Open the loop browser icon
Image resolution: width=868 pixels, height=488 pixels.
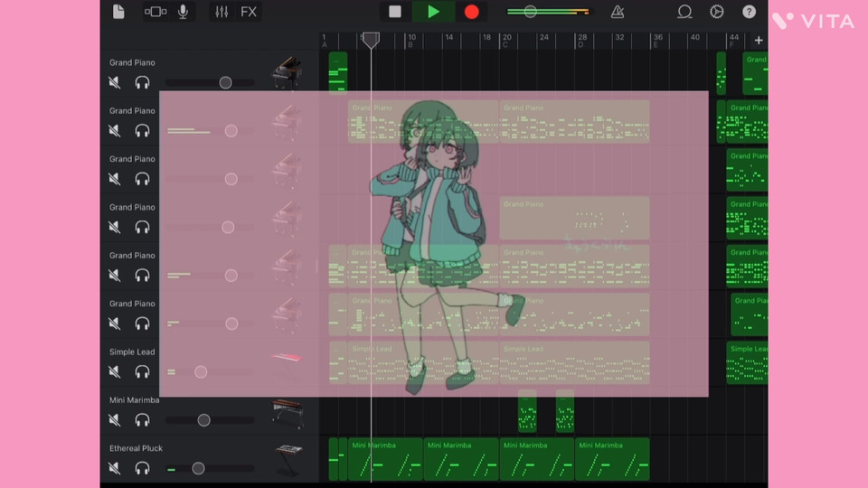tap(684, 12)
